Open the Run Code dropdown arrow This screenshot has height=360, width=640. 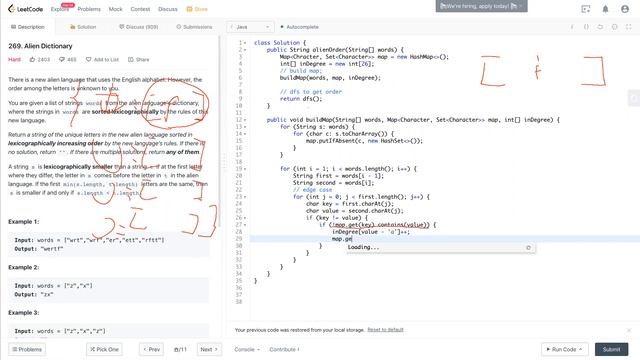tap(580, 349)
